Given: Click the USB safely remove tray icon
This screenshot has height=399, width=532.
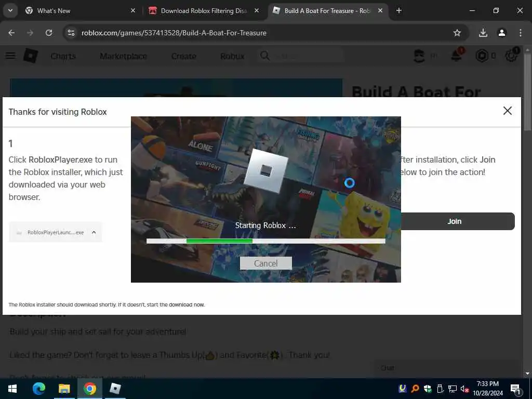Looking at the screenshot, I should point(440,389).
